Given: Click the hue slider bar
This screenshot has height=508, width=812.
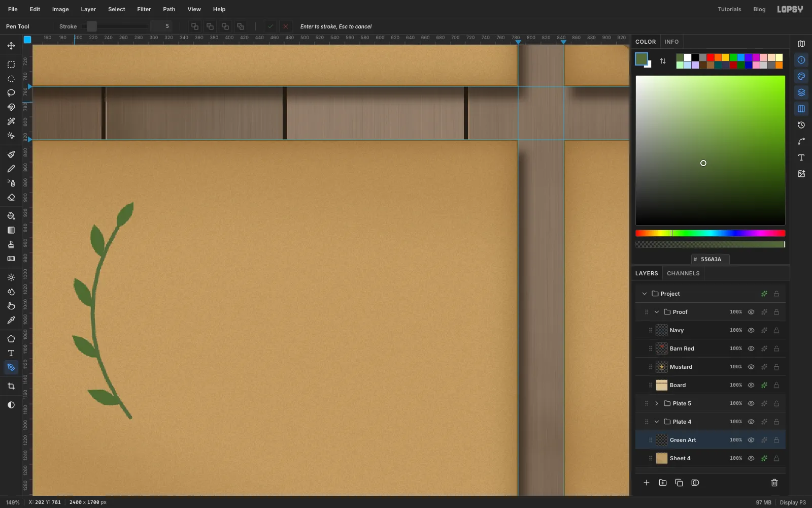Looking at the screenshot, I should (710, 233).
